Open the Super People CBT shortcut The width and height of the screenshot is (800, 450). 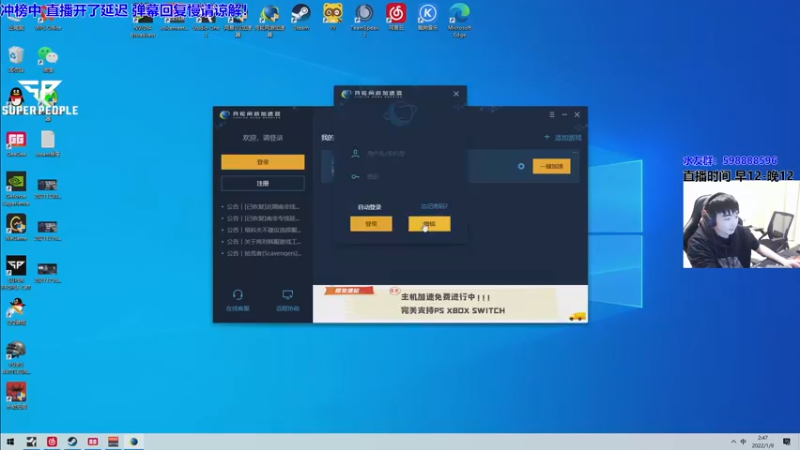tap(16, 273)
